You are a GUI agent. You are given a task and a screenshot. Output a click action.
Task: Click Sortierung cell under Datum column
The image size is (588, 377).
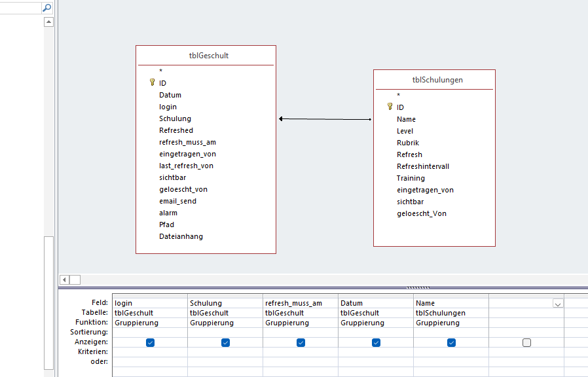[376, 332]
